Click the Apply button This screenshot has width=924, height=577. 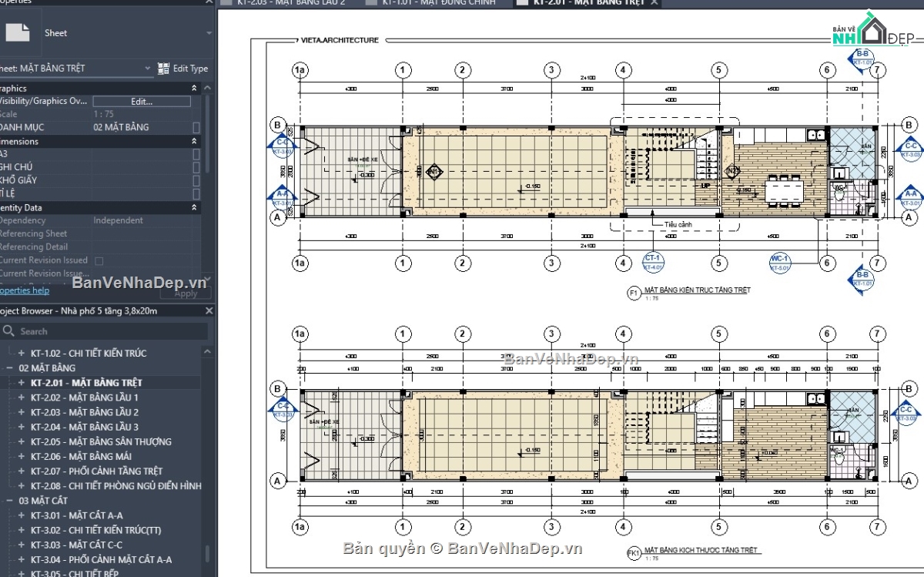coord(186,294)
